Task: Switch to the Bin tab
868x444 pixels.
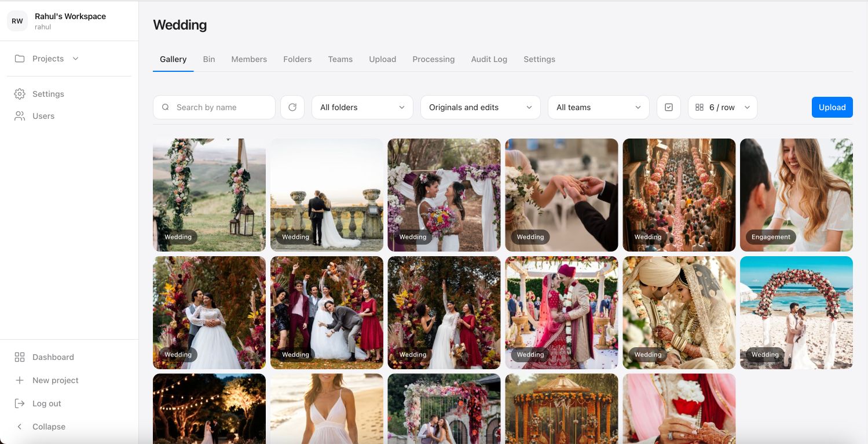Action: pos(209,59)
